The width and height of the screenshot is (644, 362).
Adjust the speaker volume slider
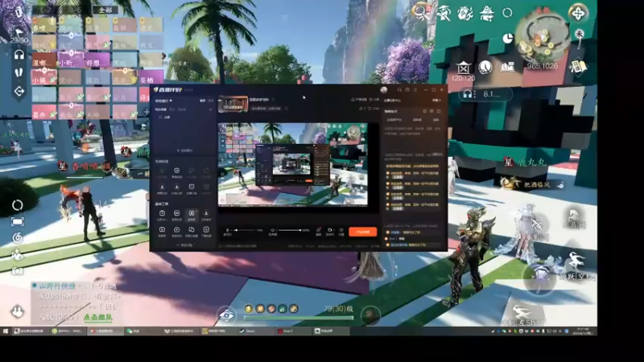(290, 230)
